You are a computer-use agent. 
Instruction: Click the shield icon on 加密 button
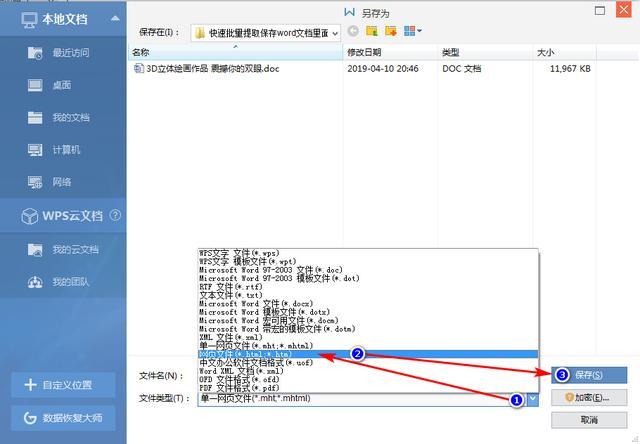click(569, 397)
